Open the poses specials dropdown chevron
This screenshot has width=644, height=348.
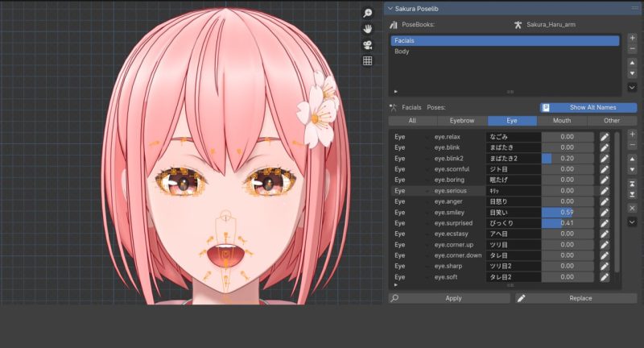pyautogui.click(x=632, y=222)
